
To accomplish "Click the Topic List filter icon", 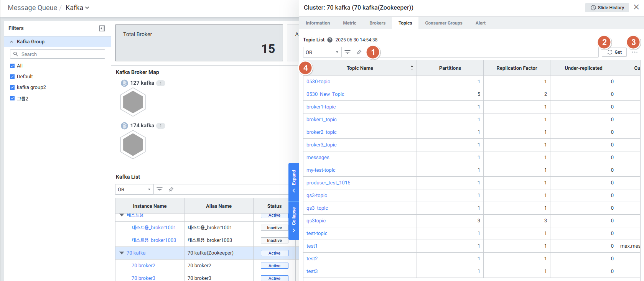I will (x=348, y=52).
